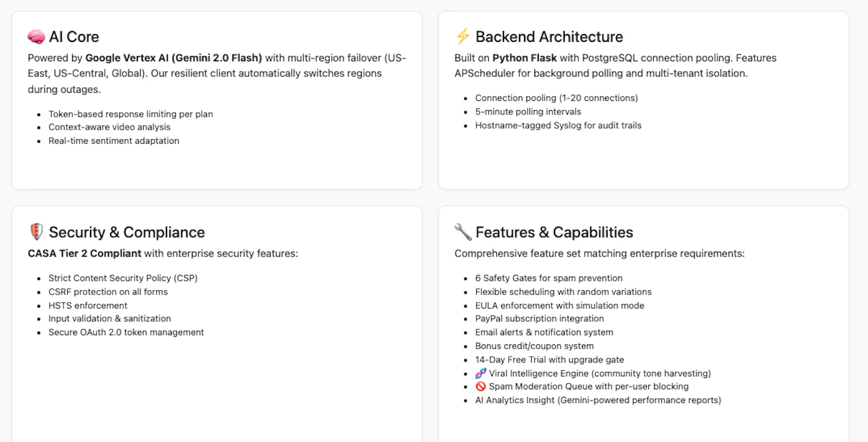Click the AI Analytics Insight list item
The width and height of the screenshot is (868, 442).
tap(598, 400)
